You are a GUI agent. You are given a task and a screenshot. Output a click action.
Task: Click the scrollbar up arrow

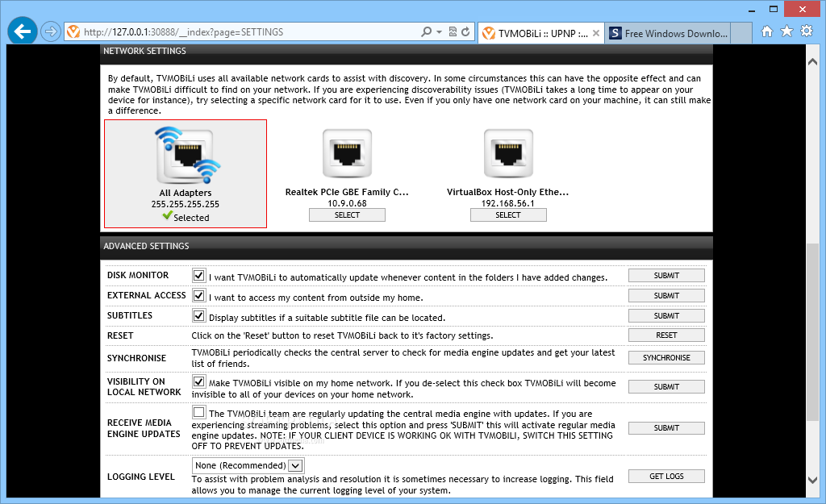(x=813, y=62)
